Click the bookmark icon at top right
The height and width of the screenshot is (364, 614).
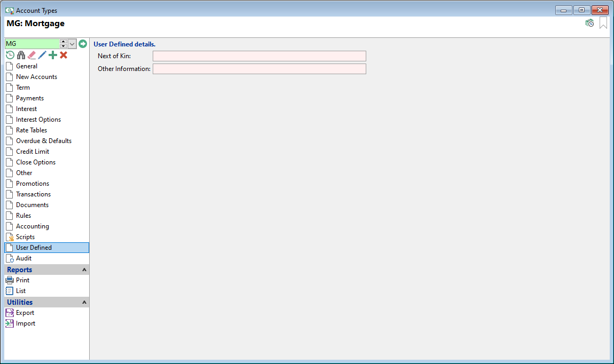tap(603, 23)
